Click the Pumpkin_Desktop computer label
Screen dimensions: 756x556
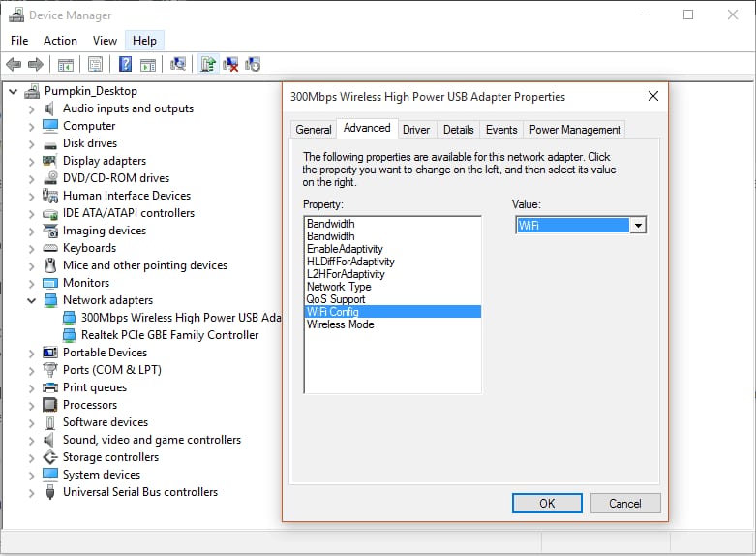[x=91, y=91]
